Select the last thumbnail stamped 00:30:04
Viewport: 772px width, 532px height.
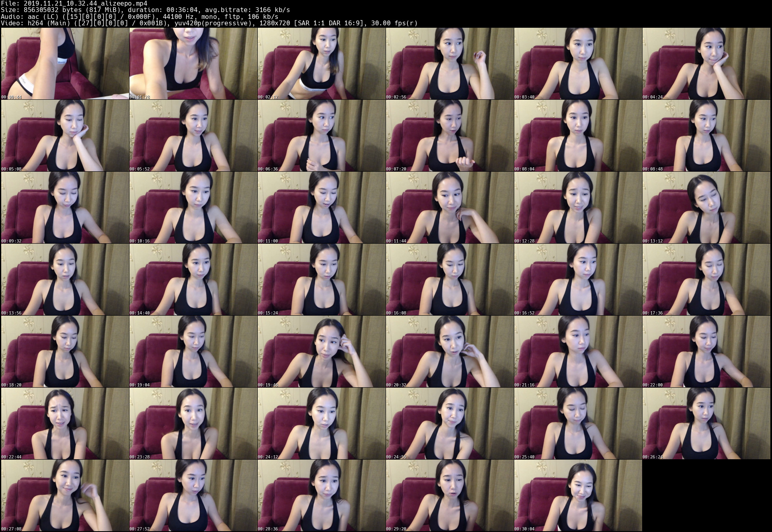(578, 495)
